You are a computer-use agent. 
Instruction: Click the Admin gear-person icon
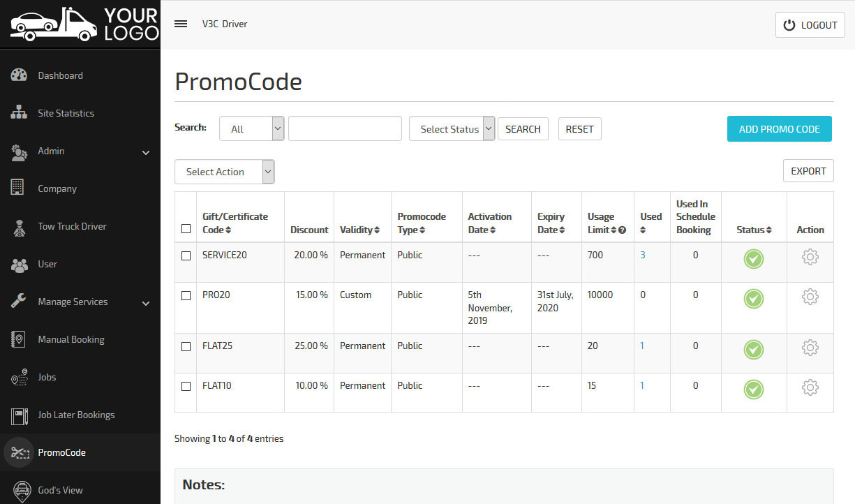point(19,151)
